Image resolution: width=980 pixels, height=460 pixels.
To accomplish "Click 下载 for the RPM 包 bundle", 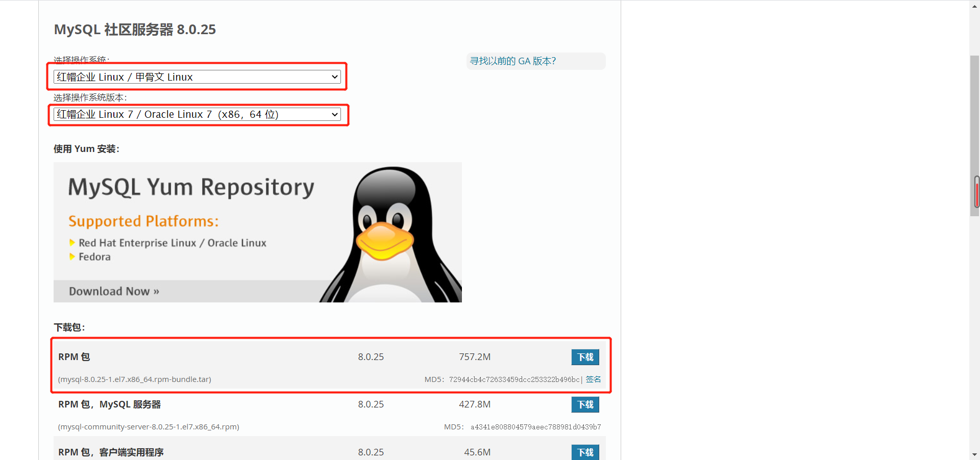I will pyautogui.click(x=585, y=357).
